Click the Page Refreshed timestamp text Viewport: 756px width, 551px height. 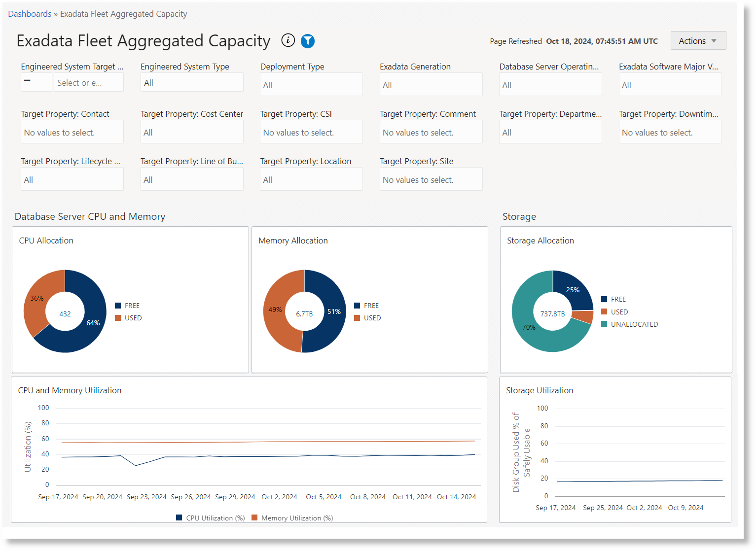574,41
